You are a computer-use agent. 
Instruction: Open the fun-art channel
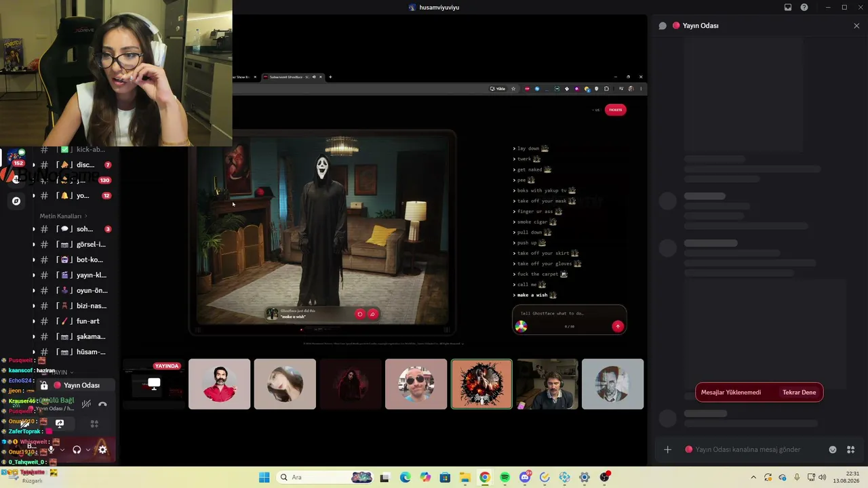point(73,321)
